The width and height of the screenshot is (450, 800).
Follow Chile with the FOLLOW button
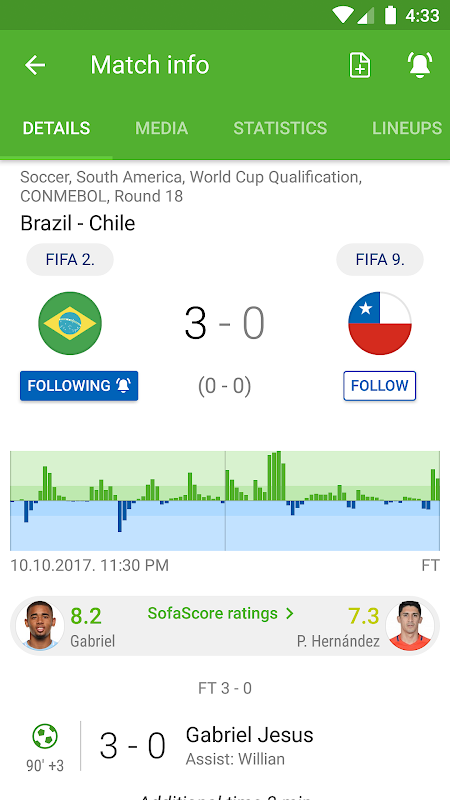coord(380,386)
